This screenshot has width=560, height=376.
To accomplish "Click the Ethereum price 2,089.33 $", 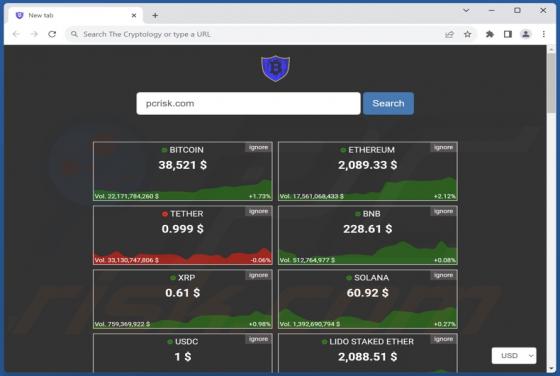I will pos(368,165).
